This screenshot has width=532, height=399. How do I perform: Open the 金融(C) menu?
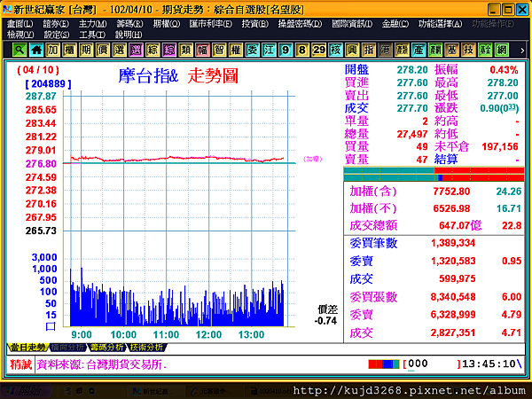point(395,24)
